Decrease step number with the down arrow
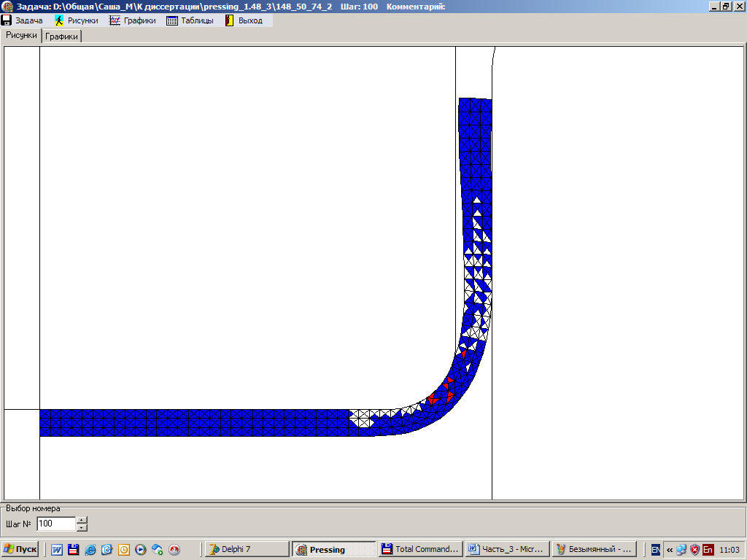The width and height of the screenshot is (747, 560). pos(82,527)
